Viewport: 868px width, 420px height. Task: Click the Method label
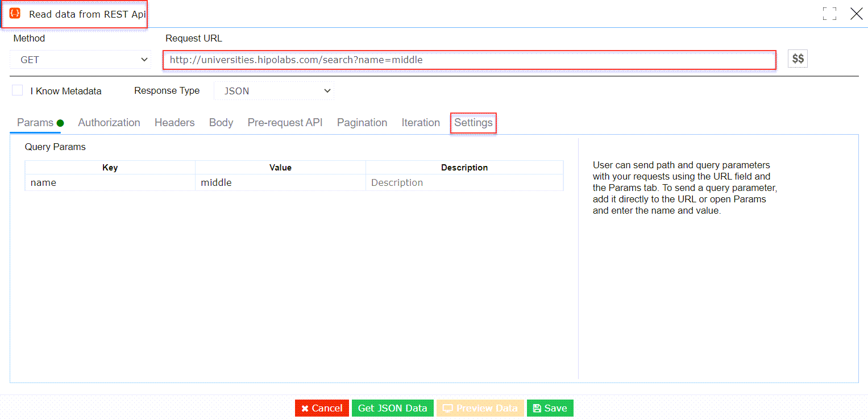(x=29, y=39)
